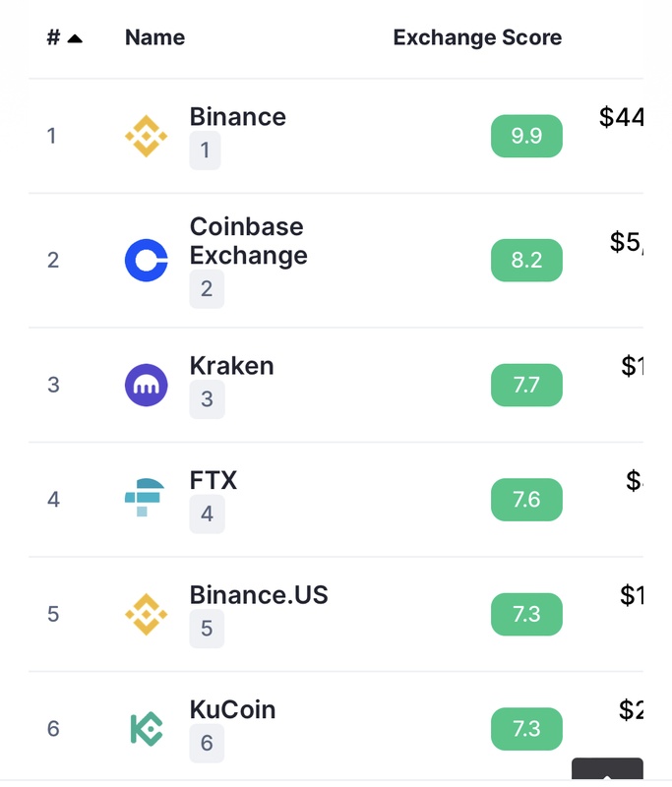Open the FTX exchange link
Viewport: 672px width, 787px height.
[x=214, y=481]
